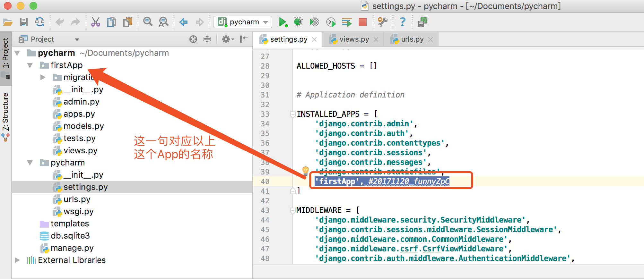The height and width of the screenshot is (279, 644).
Task: Expand the migrations folder
Action: (43, 77)
